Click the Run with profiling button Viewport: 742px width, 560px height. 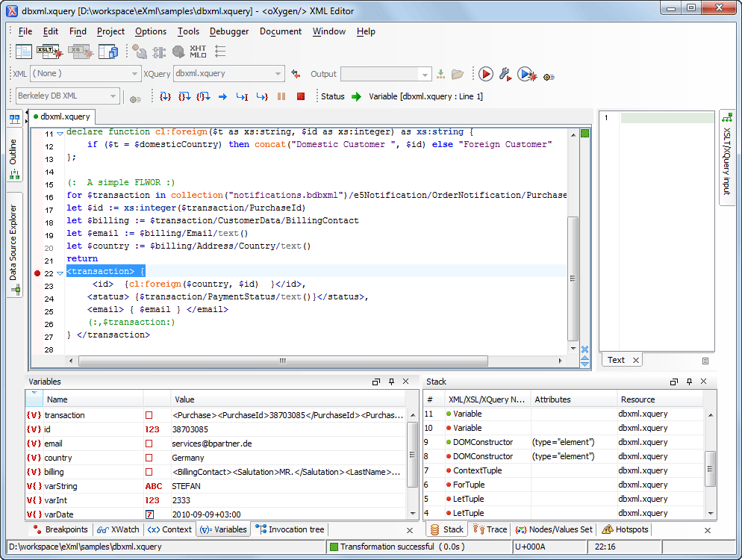pos(527,74)
